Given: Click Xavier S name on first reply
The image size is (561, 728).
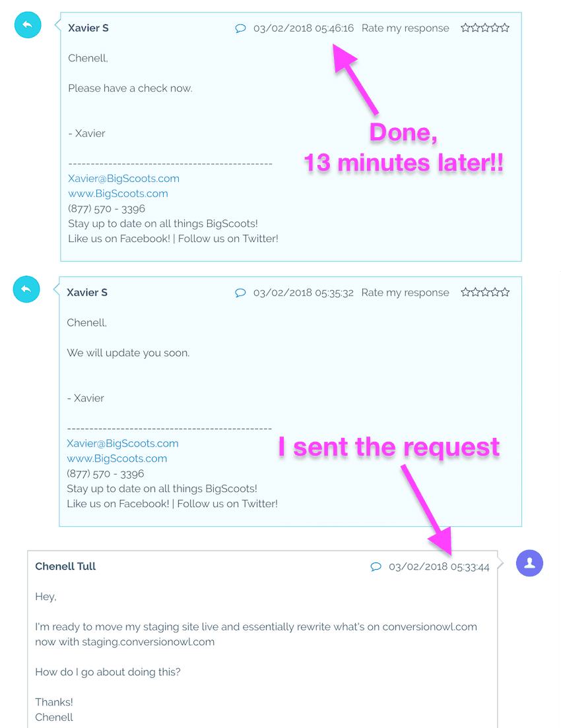Looking at the screenshot, I should (88, 28).
